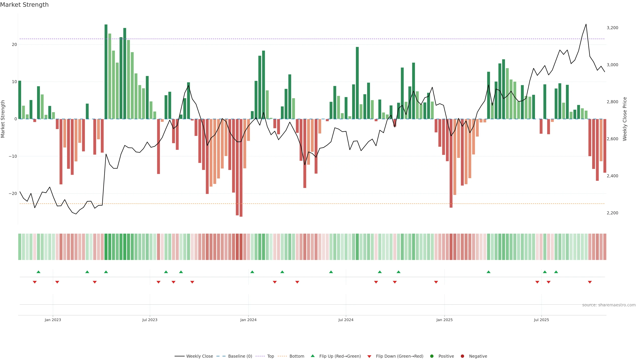Click the 3,200 right axis tick label
The height and width of the screenshot is (362, 644).
point(612,28)
